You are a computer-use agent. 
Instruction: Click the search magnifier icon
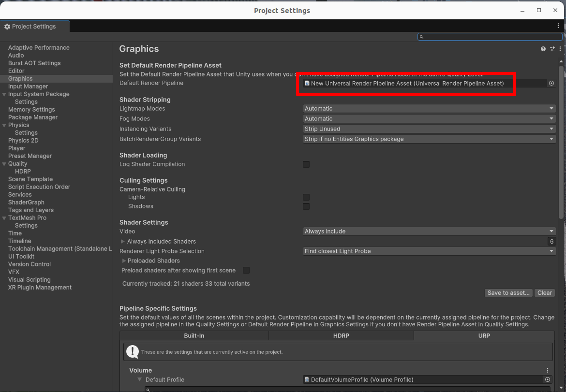421,37
